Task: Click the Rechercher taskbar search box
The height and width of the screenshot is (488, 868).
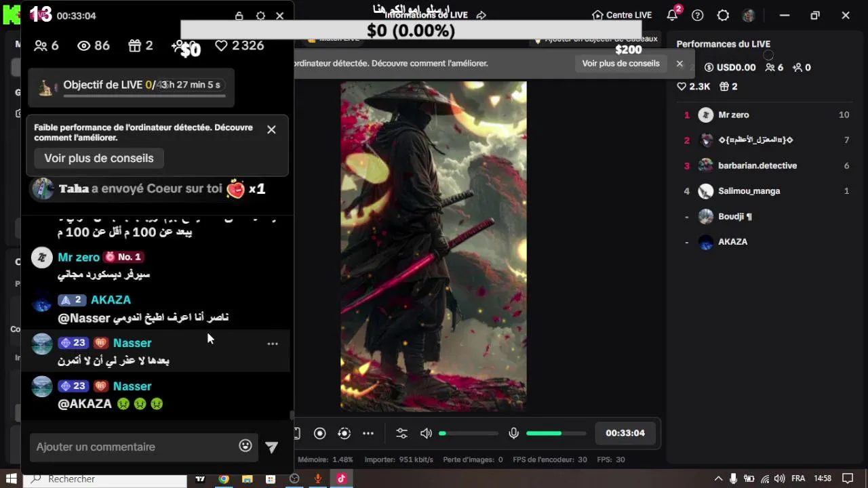Action: pyautogui.click(x=105, y=479)
